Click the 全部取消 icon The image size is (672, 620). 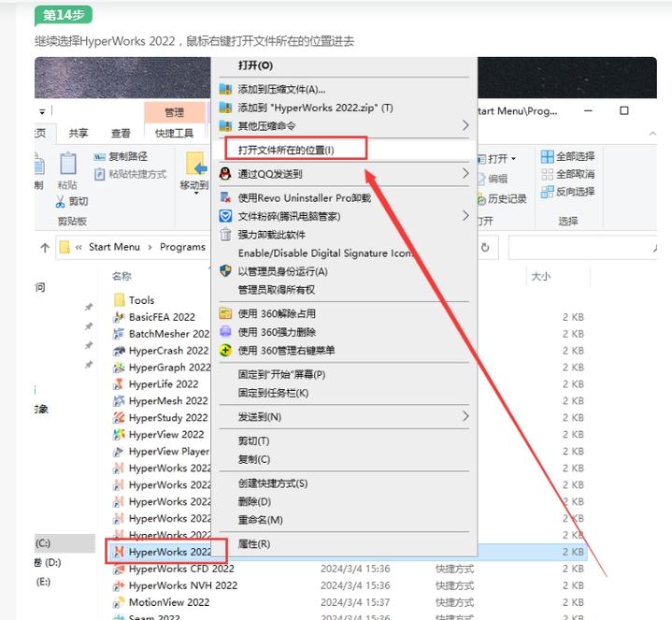[x=548, y=174]
